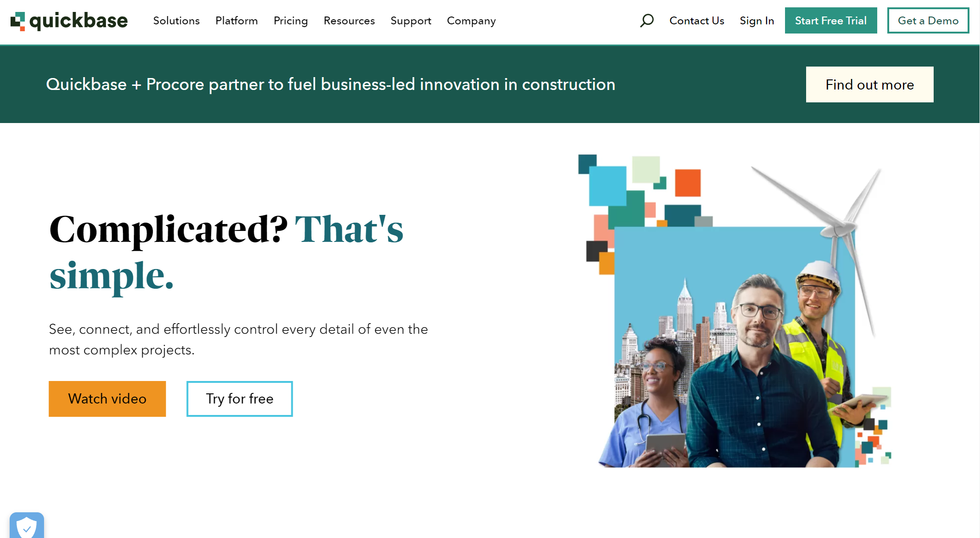Select the Try for free button
The width and height of the screenshot is (980, 538).
click(x=239, y=398)
